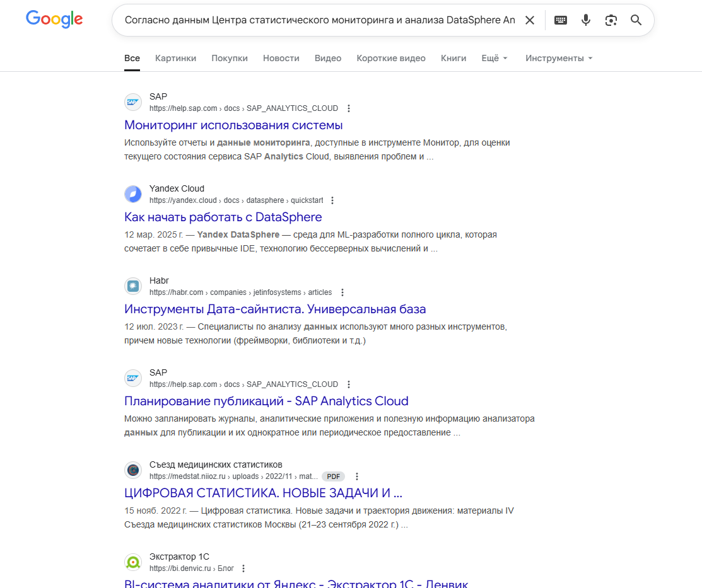The width and height of the screenshot is (702, 588).
Task: Open "Мониторинг использования системы" result link
Action: pyautogui.click(x=233, y=125)
